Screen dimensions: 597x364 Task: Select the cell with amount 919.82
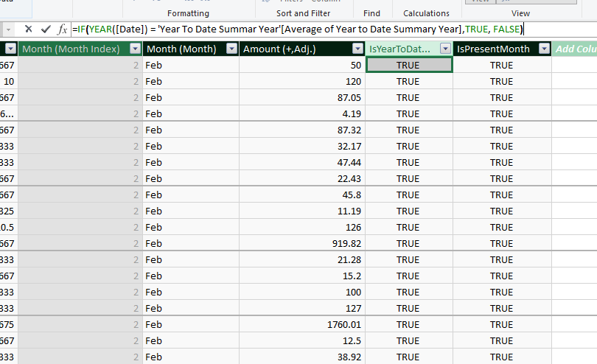click(302, 244)
